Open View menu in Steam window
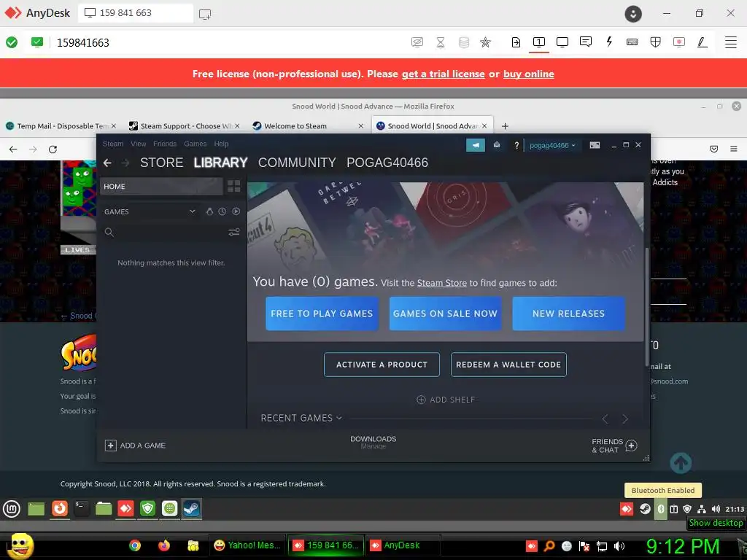 point(138,144)
